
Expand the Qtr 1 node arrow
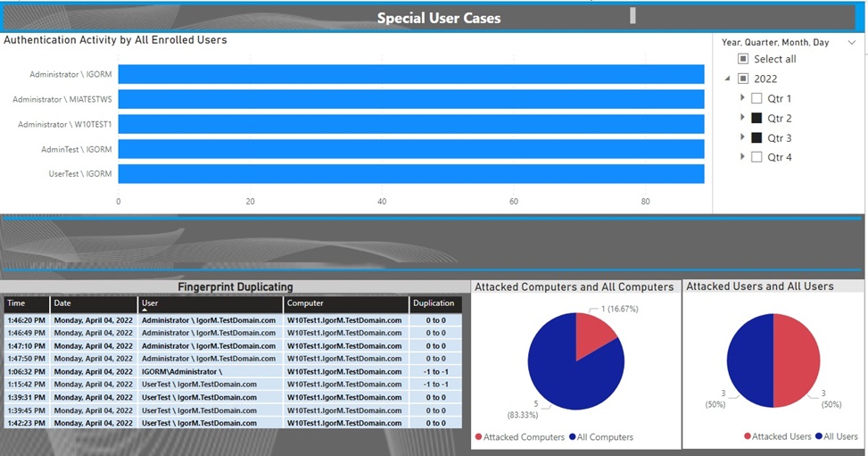pyautogui.click(x=742, y=98)
